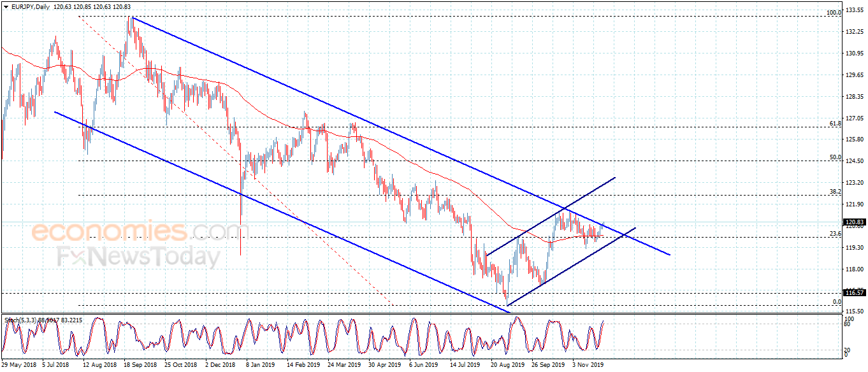Viewport: 868px width, 372px height.
Task: Click the 121.90 price axis label
Action: pyautogui.click(x=855, y=204)
